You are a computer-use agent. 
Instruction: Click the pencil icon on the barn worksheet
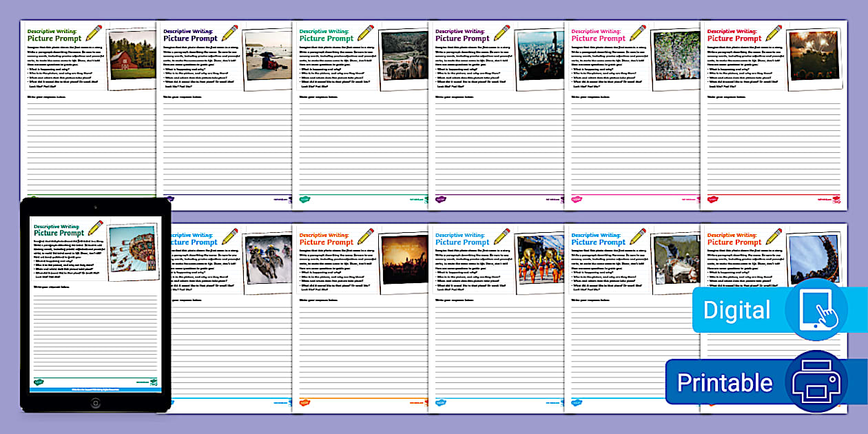93,33
